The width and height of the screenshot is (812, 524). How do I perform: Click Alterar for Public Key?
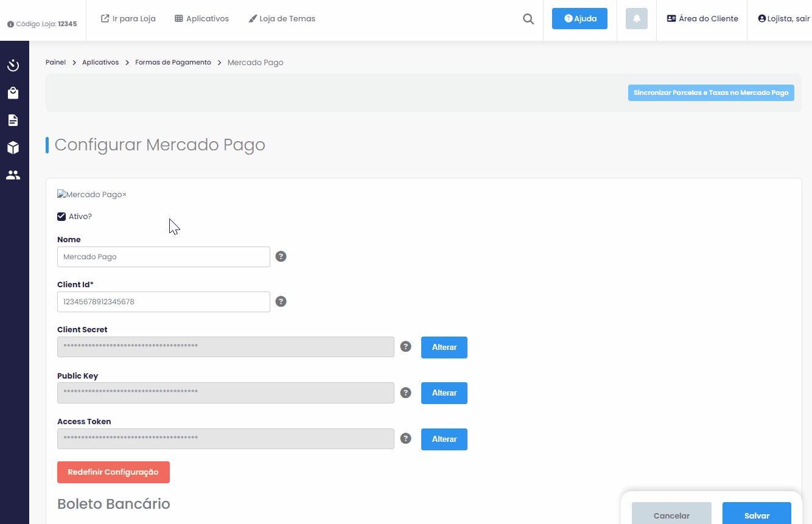[x=444, y=393]
